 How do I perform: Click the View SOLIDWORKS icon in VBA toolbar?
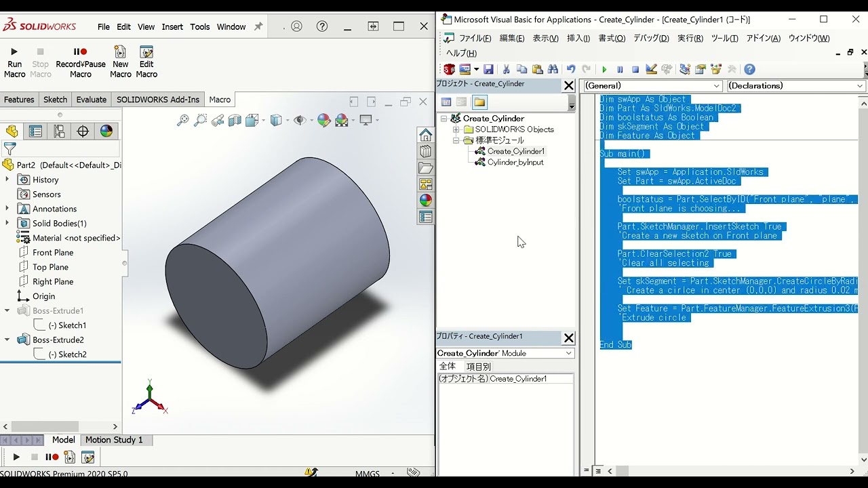click(x=449, y=69)
